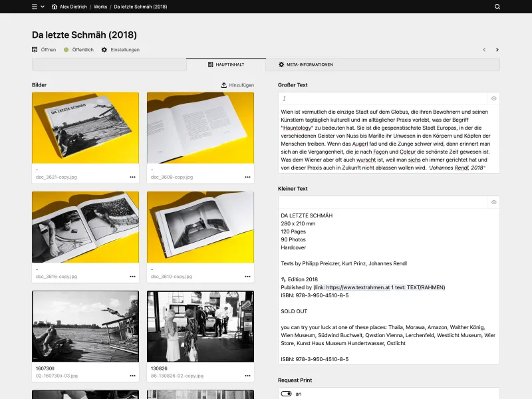Toggle the eye icon on the Kleiner Text field
The height and width of the screenshot is (399, 532).
pyautogui.click(x=493, y=203)
